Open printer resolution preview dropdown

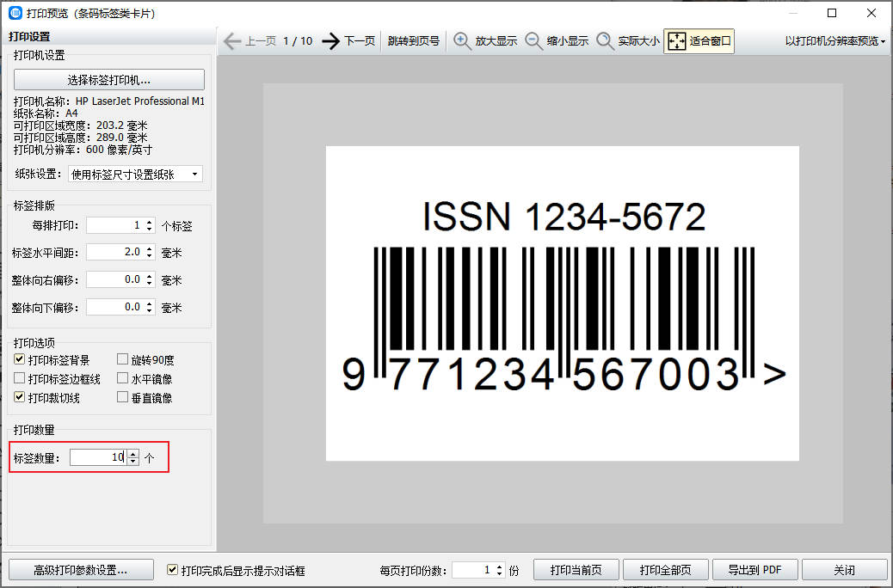[x=834, y=41]
